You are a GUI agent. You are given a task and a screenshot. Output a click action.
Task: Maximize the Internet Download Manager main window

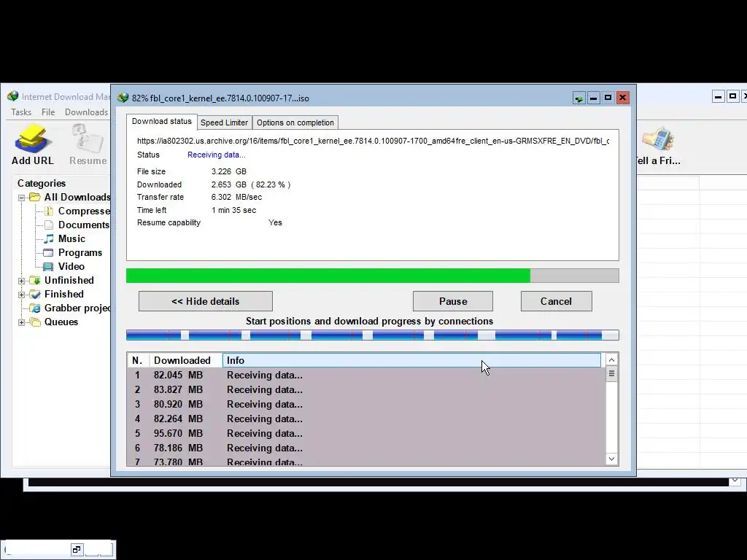(732, 97)
